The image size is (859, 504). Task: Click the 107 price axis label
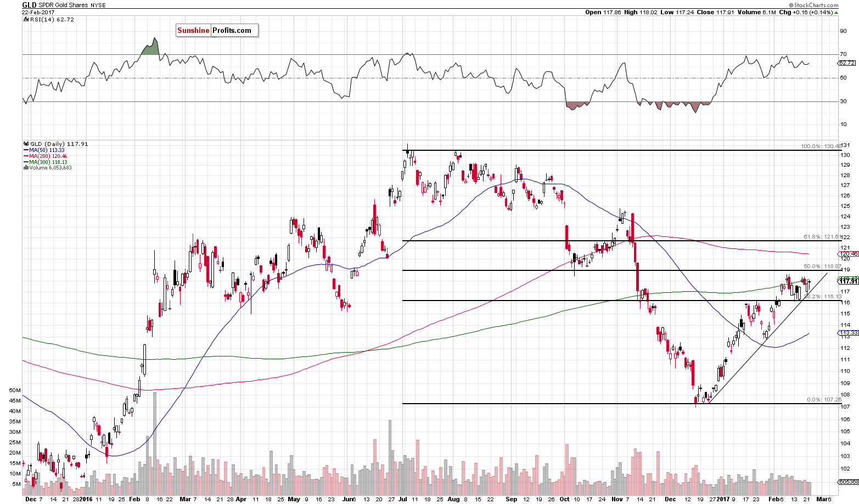(x=844, y=406)
